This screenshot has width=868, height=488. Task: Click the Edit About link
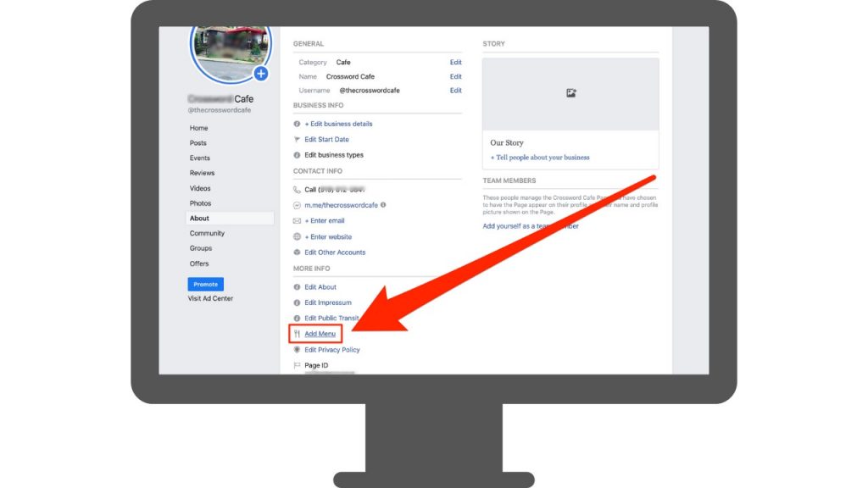pyautogui.click(x=320, y=287)
